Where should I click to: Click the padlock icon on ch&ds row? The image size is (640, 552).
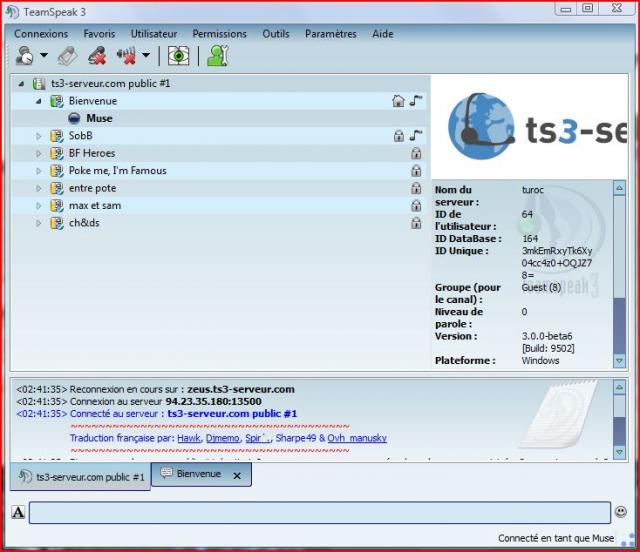tap(416, 223)
